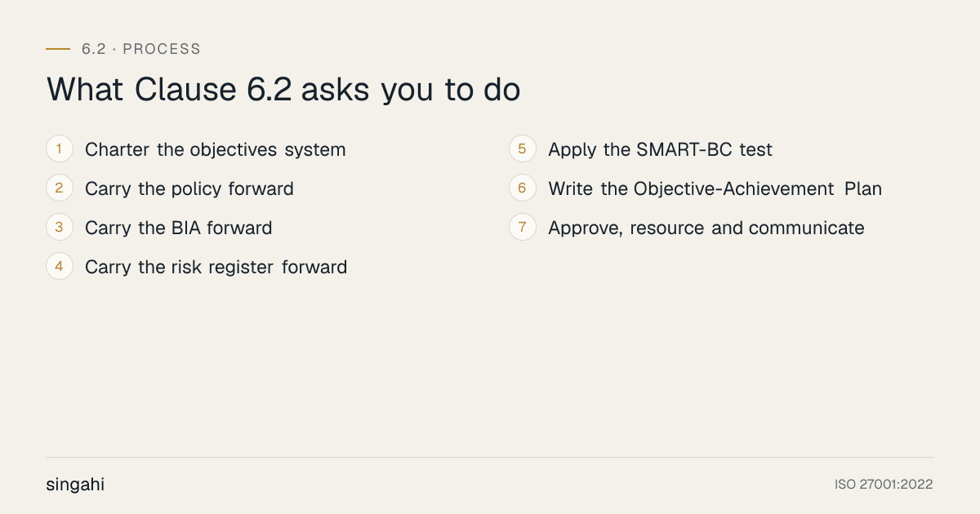Click the number 5 circle badge

(523, 149)
